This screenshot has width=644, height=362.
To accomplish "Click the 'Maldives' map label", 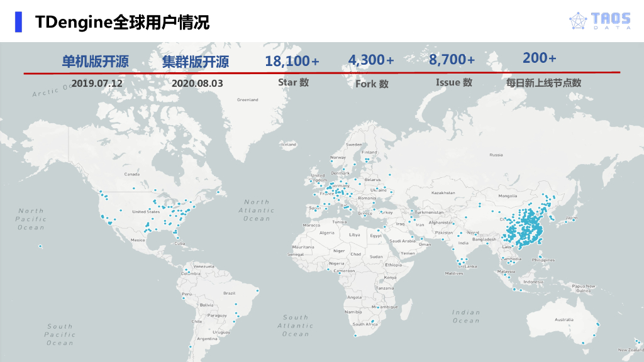I will click(454, 273).
